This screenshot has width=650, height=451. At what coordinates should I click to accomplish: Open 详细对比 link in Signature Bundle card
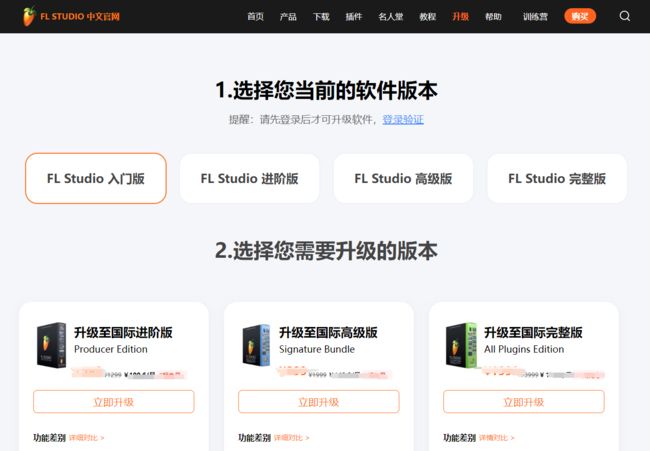pos(292,438)
